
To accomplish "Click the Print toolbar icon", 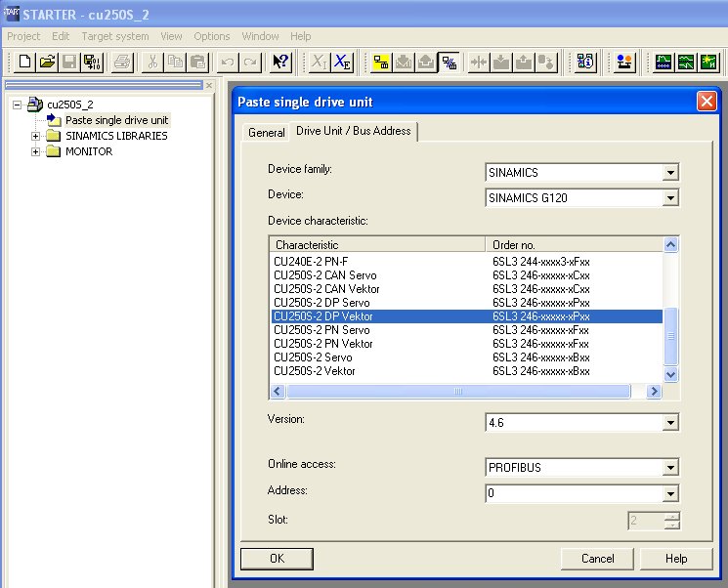I will (x=122, y=62).
